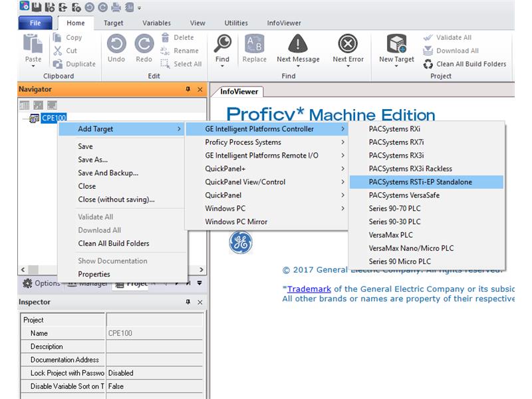Click the Inspector panel pushpin icon
The width and height of the screenshot is (532, 399).
coord(188,302)
